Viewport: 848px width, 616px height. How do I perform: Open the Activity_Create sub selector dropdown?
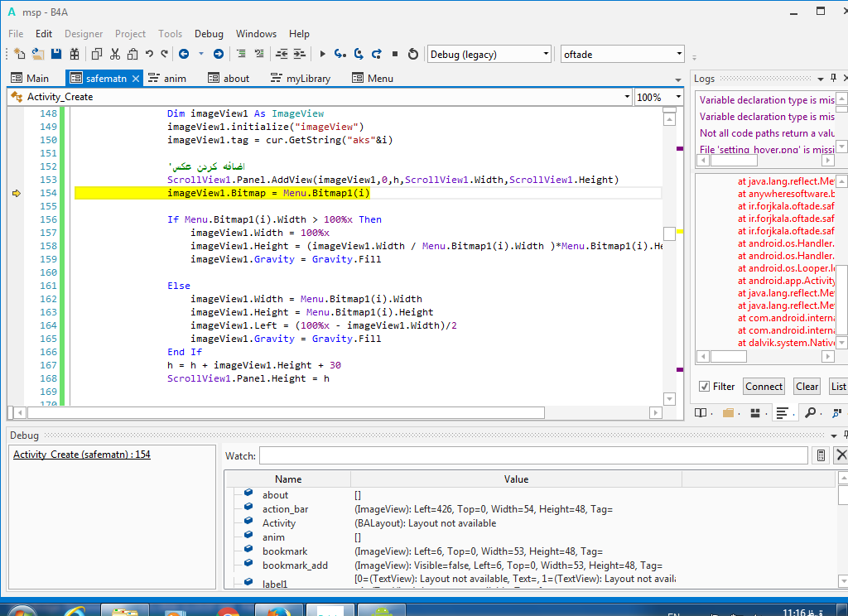point(626,97)
